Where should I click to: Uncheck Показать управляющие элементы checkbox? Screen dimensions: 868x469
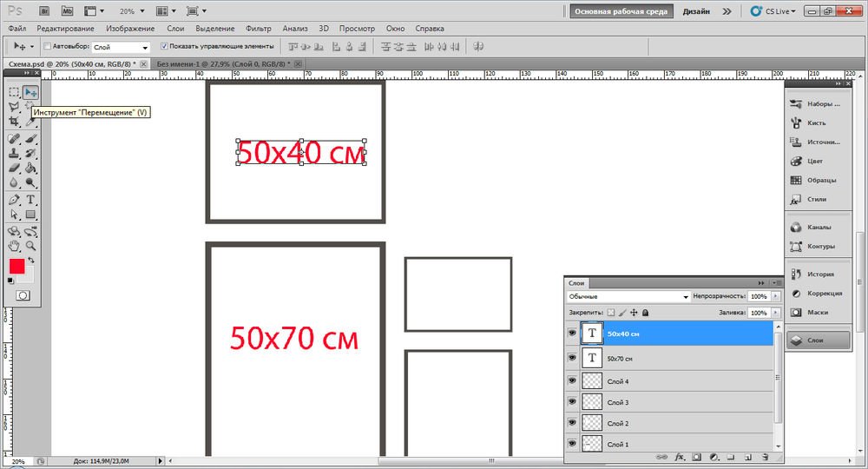tap(164, 46)
